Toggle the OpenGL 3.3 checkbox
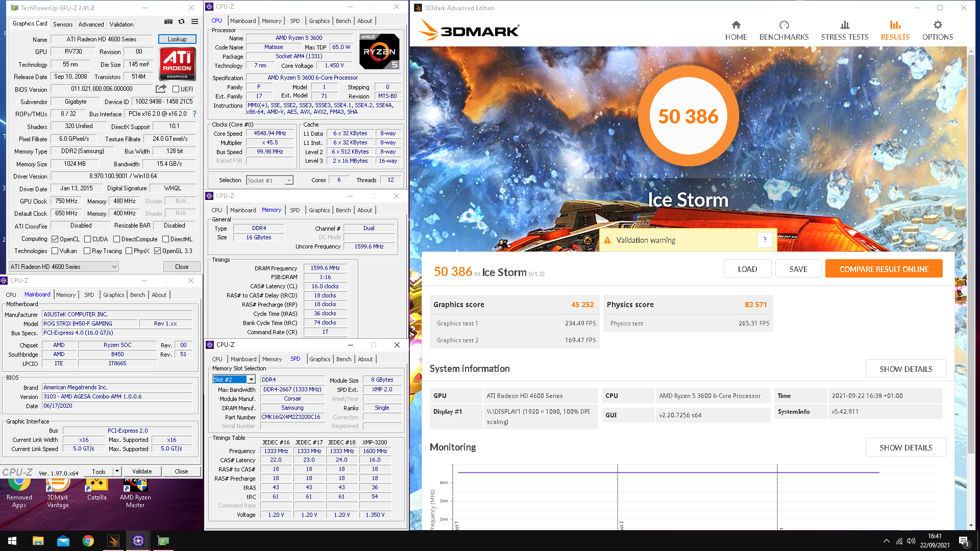The height and width of the screenshot is (551, 980). 157,251
